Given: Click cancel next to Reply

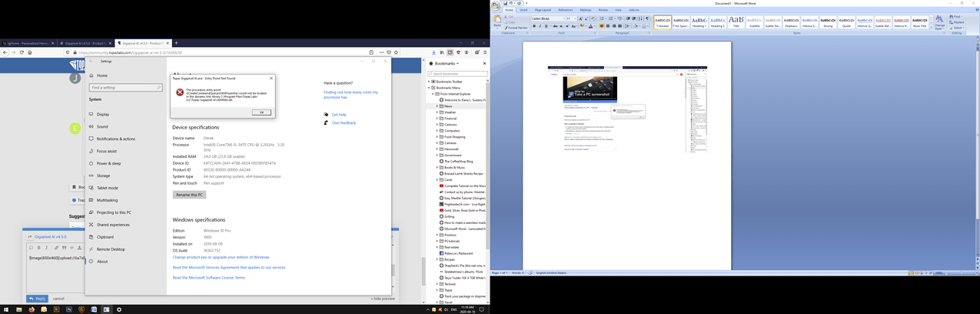Looking at the screenshot, I should pos(58,299).
